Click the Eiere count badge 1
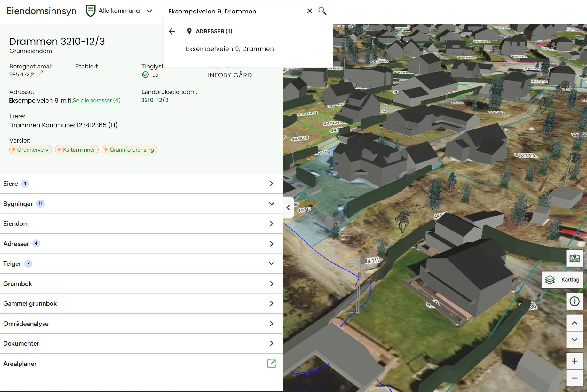Image resolution: width=587 pixels, height=392 pixels. click(x=25, y=184)
